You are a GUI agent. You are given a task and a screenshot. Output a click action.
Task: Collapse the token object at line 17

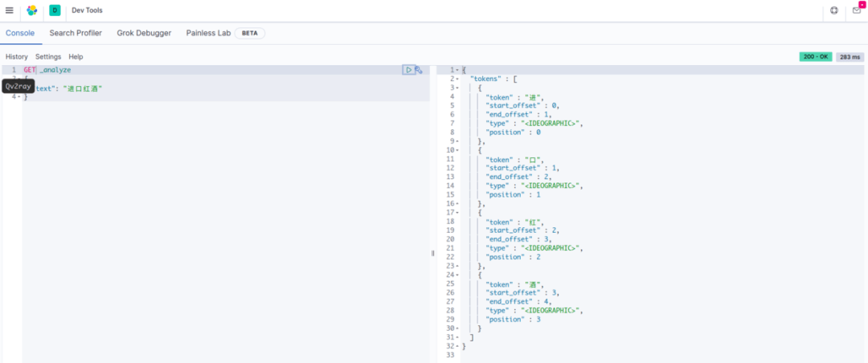(457, 213)
